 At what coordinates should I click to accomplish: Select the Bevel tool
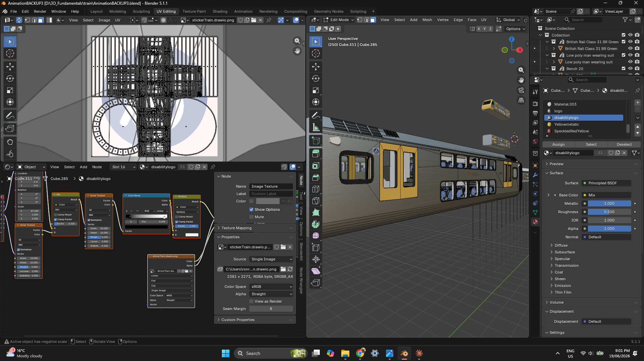(x=316, y=177)
